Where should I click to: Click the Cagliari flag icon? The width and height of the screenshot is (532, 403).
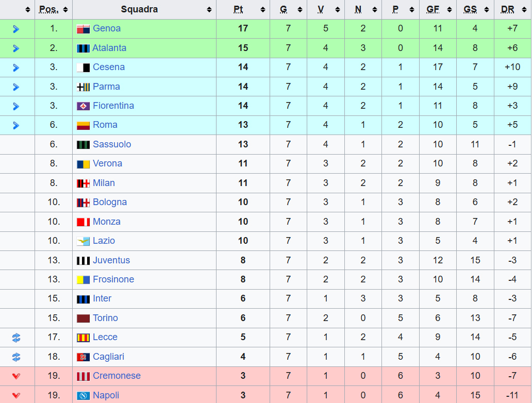click(83, 357)
